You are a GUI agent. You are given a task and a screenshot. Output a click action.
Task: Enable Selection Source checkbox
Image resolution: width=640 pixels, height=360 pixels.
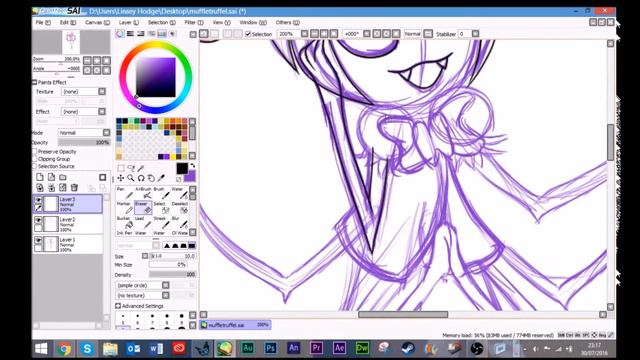click(35, 166)
